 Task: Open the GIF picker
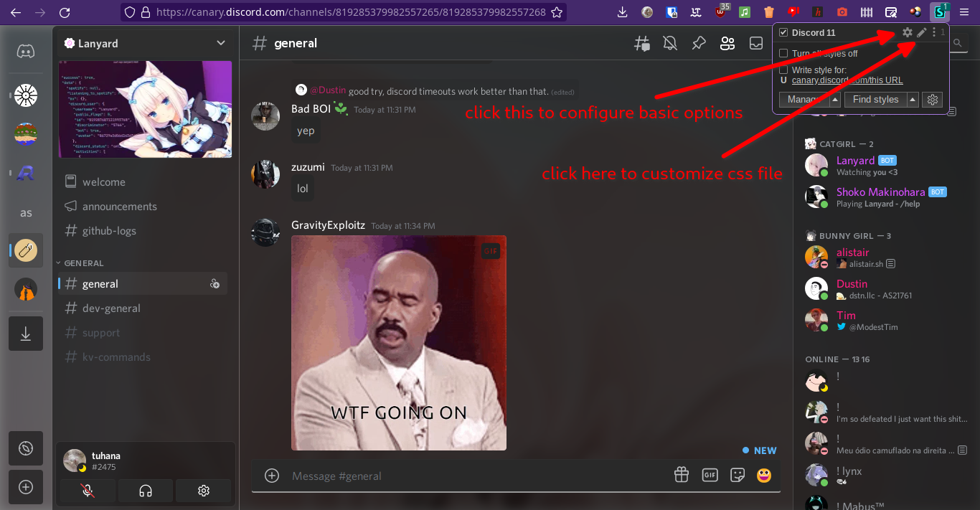click(x=710, y=475)
